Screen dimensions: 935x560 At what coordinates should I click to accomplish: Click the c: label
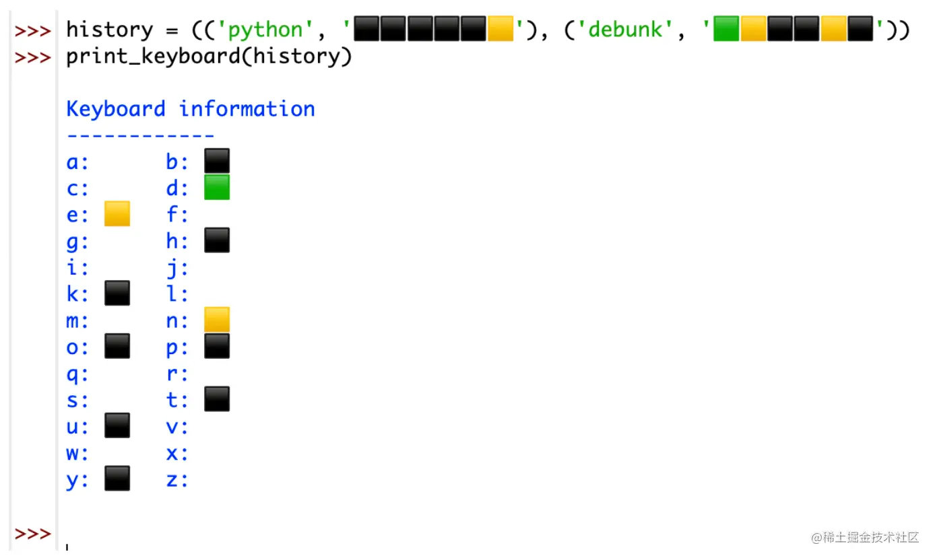click(x=77, y=188)
